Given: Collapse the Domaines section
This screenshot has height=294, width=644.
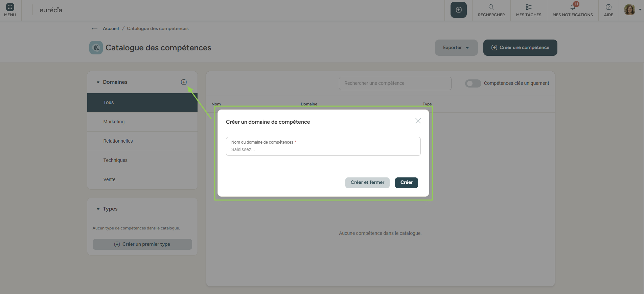Looking at the screenshot, I should tap(98, 82).
